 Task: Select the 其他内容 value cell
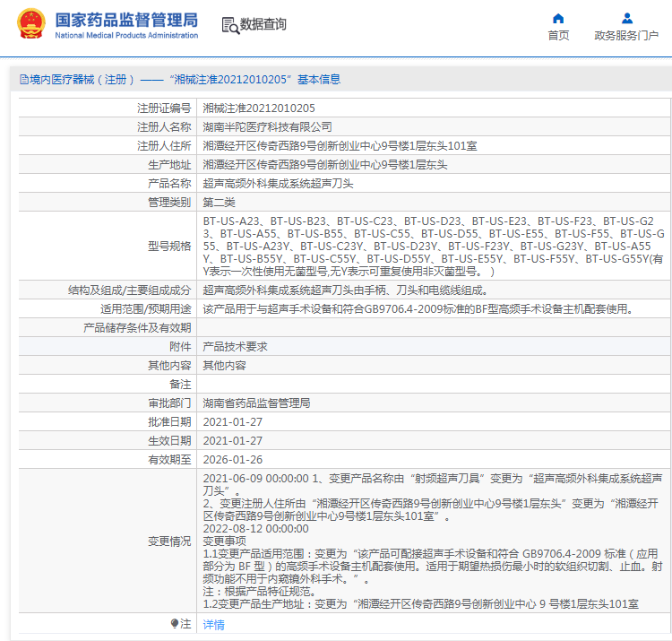click(x=224, y=365)
